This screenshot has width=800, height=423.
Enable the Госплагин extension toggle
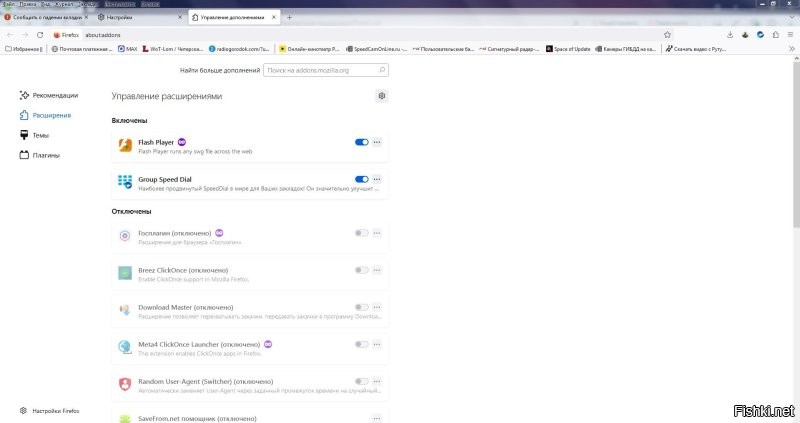[x=362, y=233]
